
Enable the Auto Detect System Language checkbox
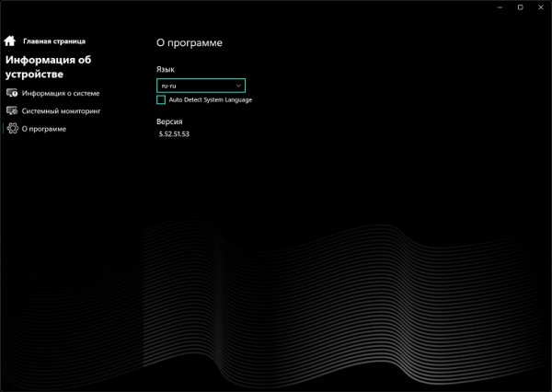(161, 99)
